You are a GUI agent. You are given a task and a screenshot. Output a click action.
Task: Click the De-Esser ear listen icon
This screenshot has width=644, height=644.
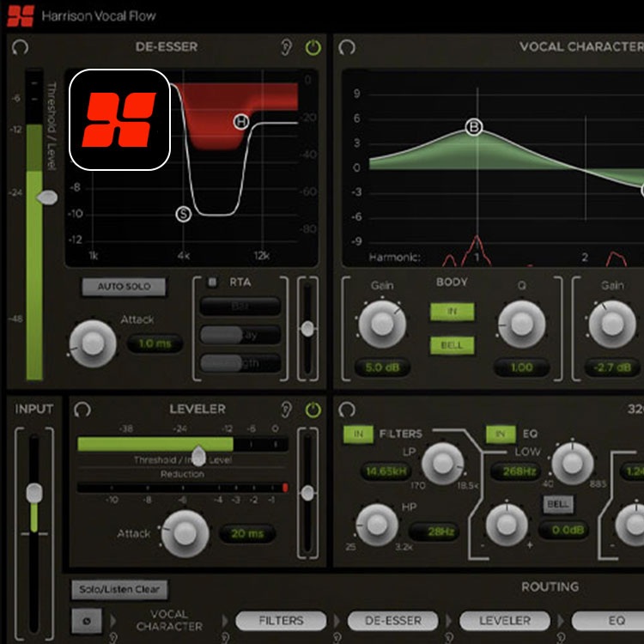(286, 47)
